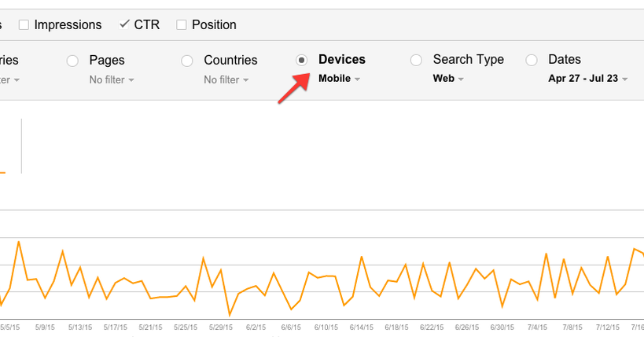Click the red arrow annotation
644x337 pixels.
click(x=292, y=87)
